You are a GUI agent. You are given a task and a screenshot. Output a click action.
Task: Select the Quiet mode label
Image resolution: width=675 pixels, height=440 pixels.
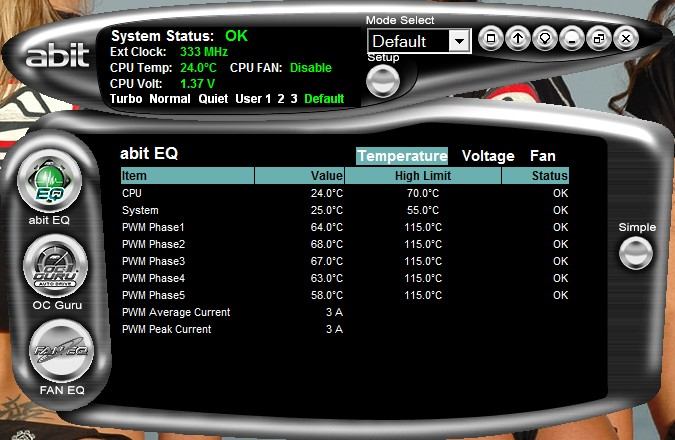coord(213,99)
